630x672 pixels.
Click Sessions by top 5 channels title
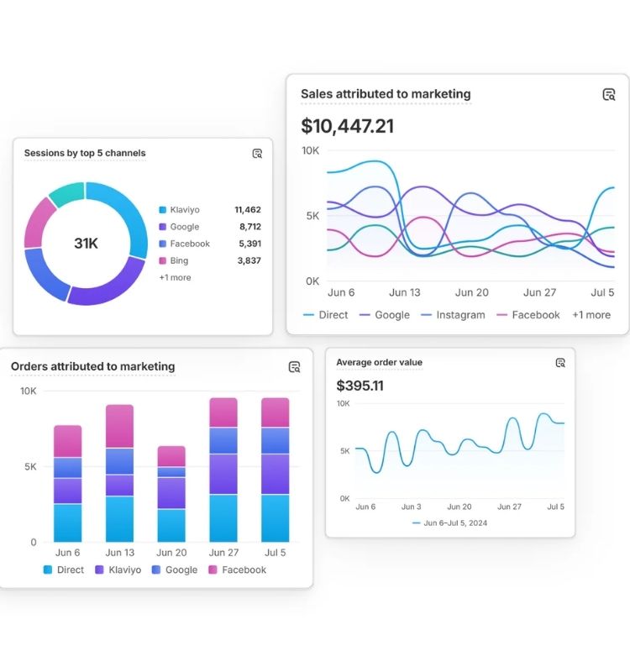point(85,154)
